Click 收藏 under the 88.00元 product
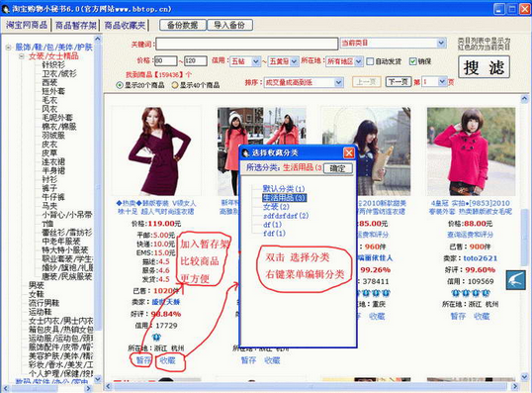 coord(482,316)
